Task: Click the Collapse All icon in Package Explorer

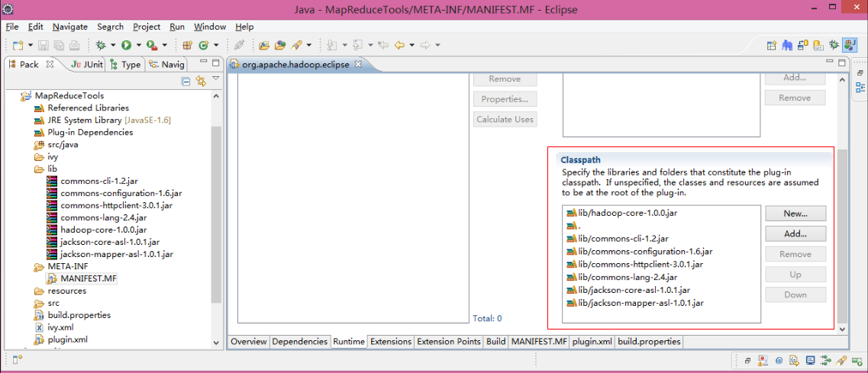Action: (186, 82)
